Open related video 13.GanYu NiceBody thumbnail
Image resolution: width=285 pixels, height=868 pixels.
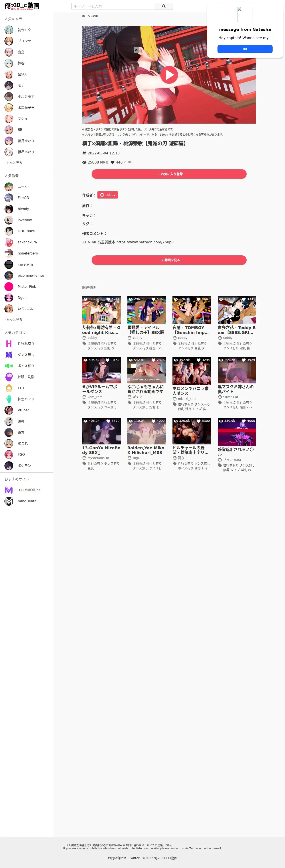(x=101, y=431)
